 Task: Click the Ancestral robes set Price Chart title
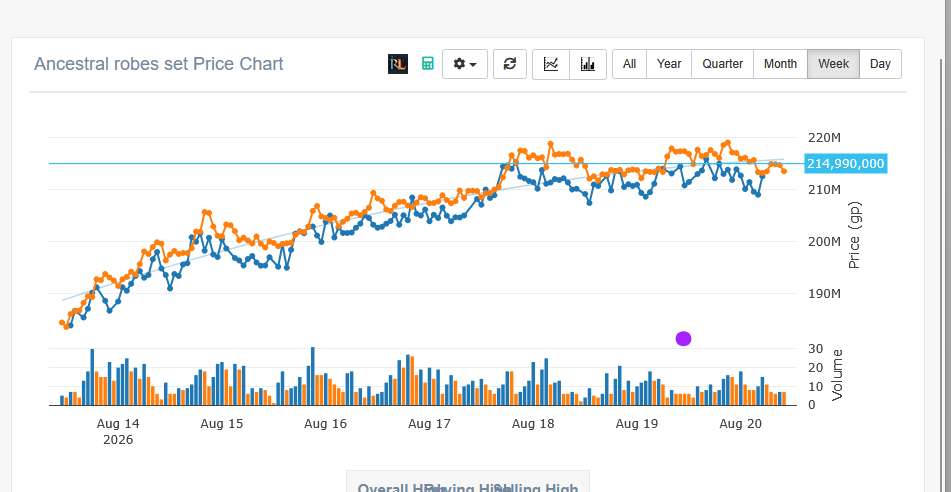coord(158,64)
